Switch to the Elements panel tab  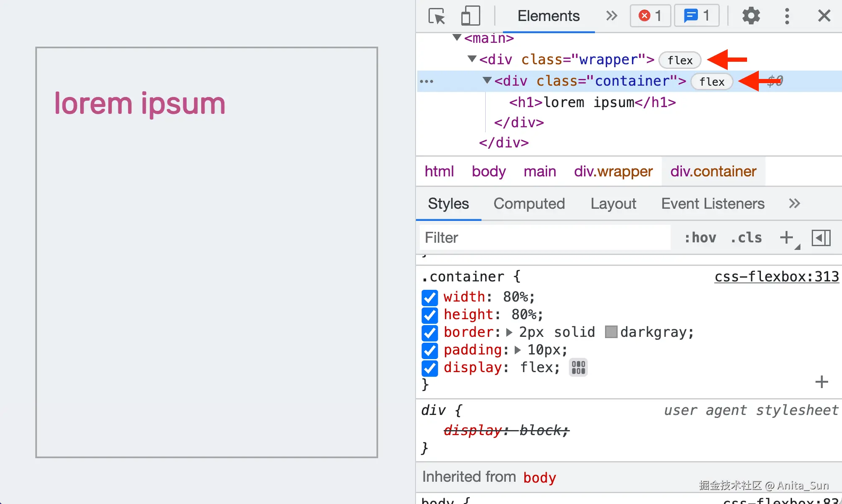[548, 16]
